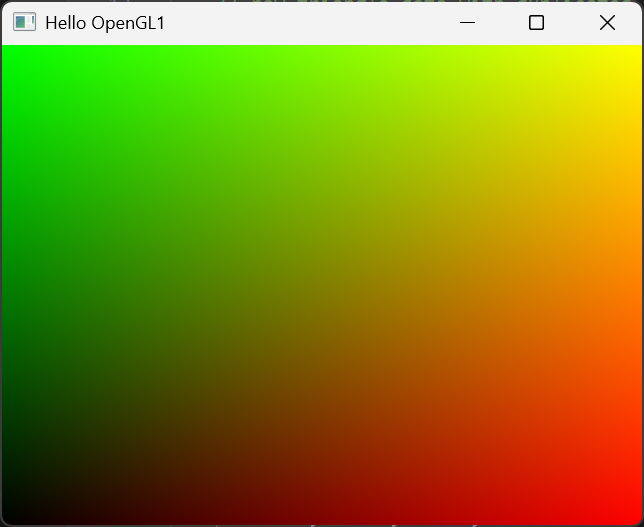Viewport: 644px width, 527px height.
Task: Maximize the Hello OpenGL1 window
Action: (x=536, y=22)
